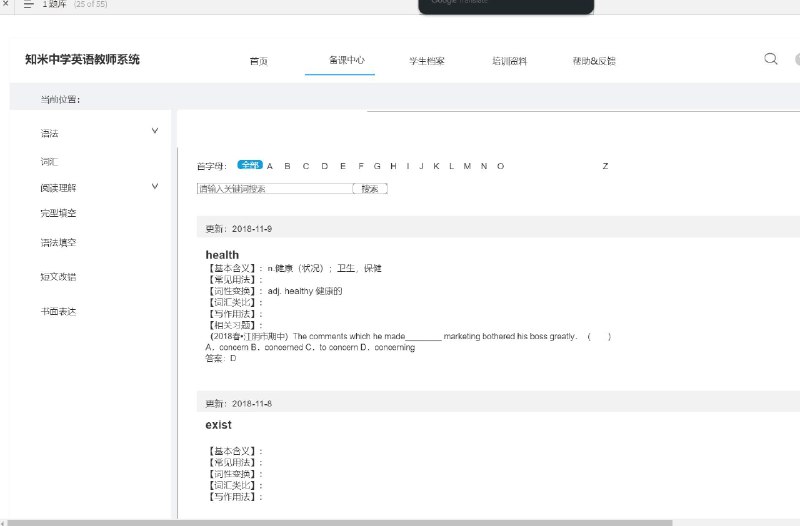Open 短文改错 in the sidebar
The width and height of the screenshot is (800, 526).
[x=58, y=277]
